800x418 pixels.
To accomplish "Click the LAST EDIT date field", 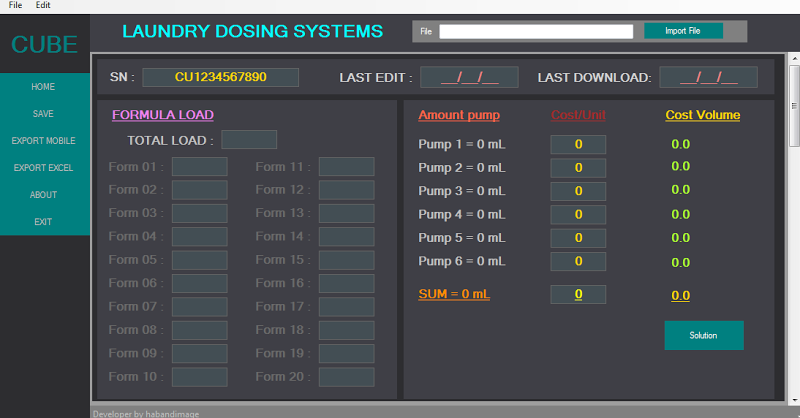I will 469,77.
